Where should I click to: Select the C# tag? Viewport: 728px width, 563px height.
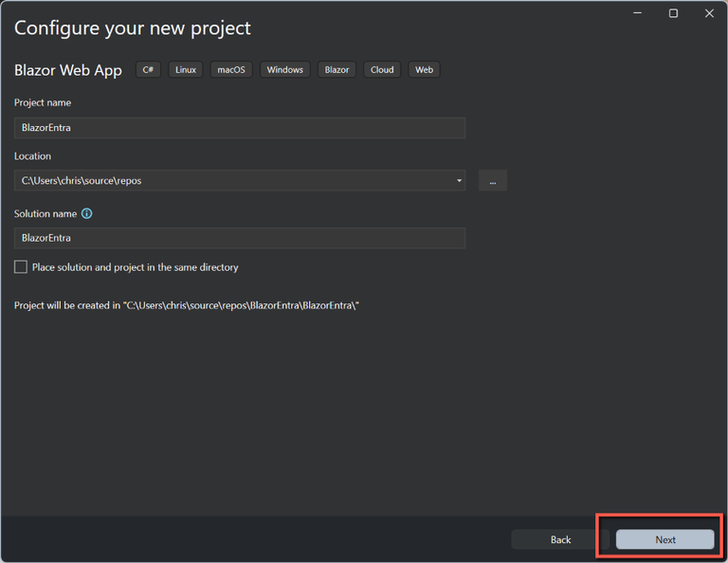[149, 70]
